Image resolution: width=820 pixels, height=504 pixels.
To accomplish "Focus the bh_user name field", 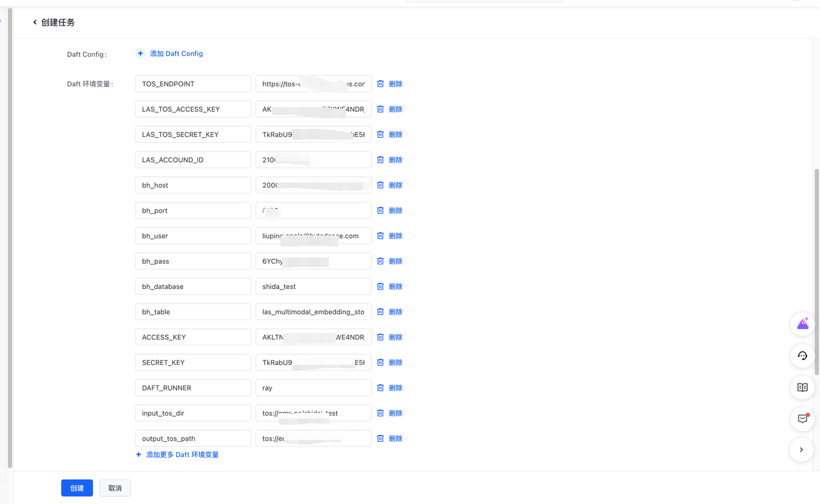I will click(x=193, y=236).
